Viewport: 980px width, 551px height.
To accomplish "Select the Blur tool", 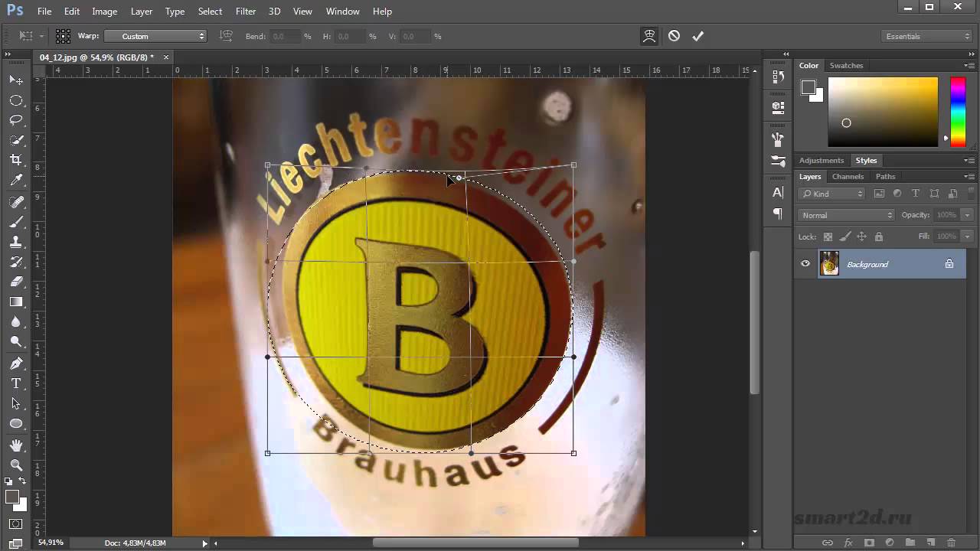I will pyautogui.click(x=16, y=321).
